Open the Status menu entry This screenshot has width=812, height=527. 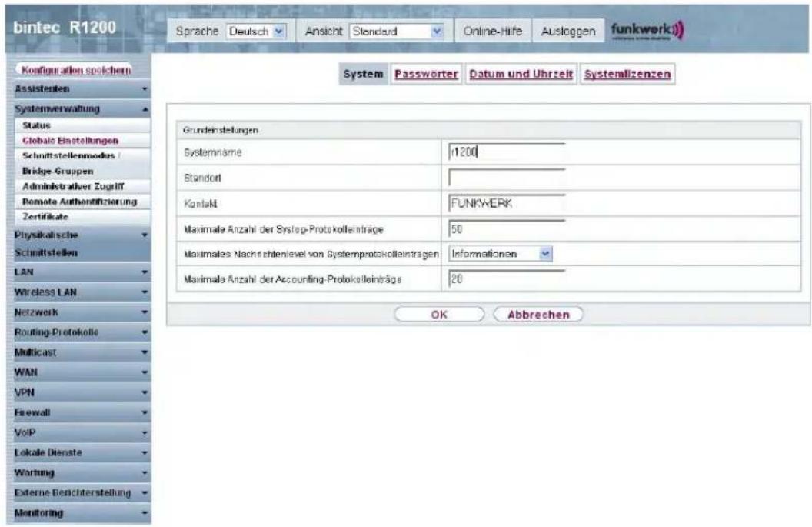[83, 125]
